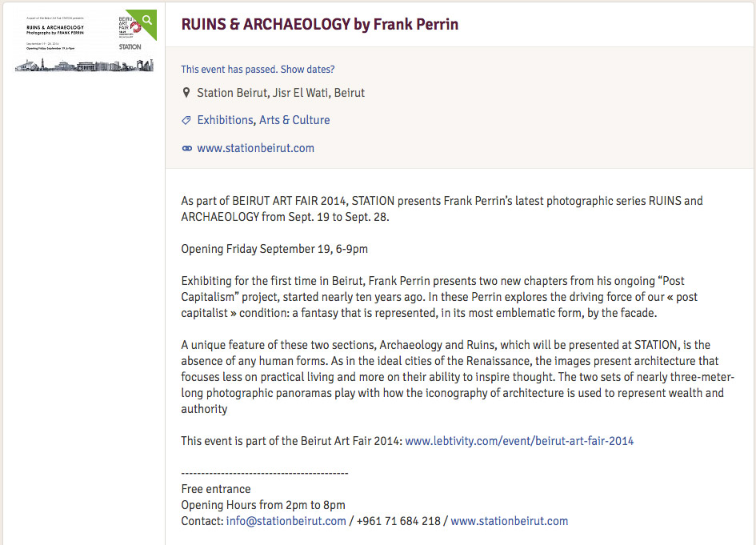Email info@stationbeirut.com
Viewport: 756px width, 545px height.
pyautogui.click(x=286, y=521)
